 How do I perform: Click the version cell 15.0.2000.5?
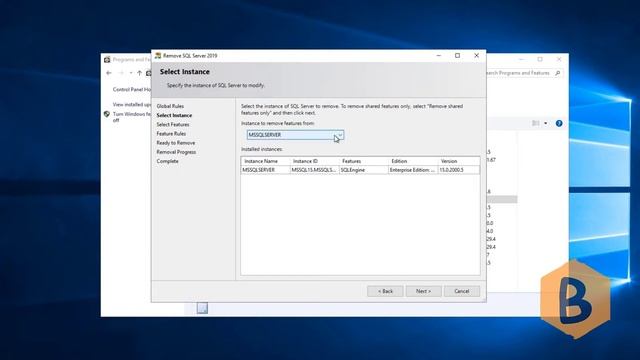click(x=458, y=170)
